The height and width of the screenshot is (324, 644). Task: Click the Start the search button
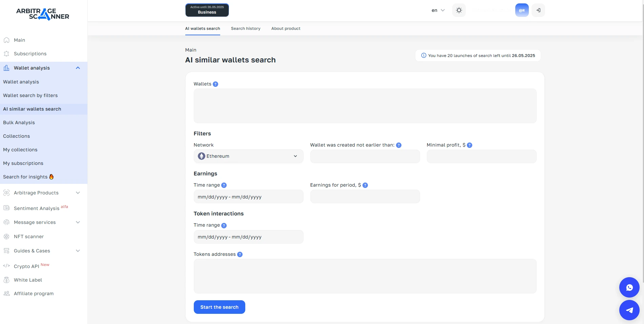[x=219, y=307]
